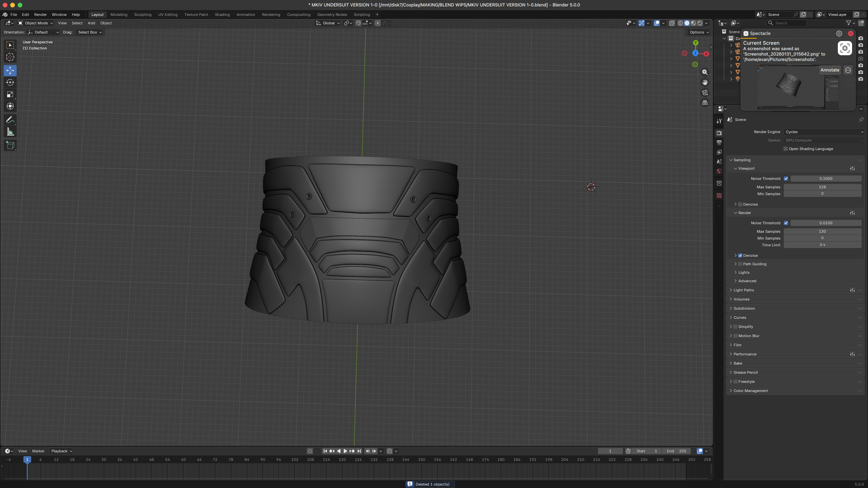Select the Move tool in the toolbar
This screenshot has height=488, width=868.
click(x=10, y=70)
